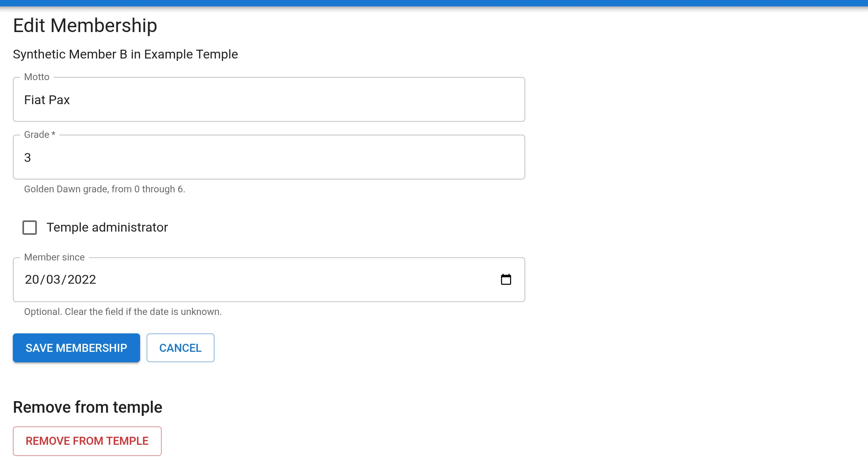Screen dimensions: 868x460
Task: Focus the Grade input field
Action: pos(269,157)
